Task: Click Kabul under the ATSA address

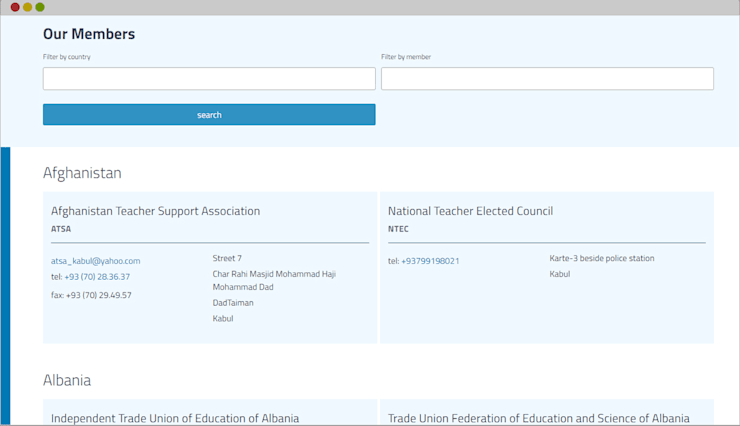Action: click(x=223, y=318)
